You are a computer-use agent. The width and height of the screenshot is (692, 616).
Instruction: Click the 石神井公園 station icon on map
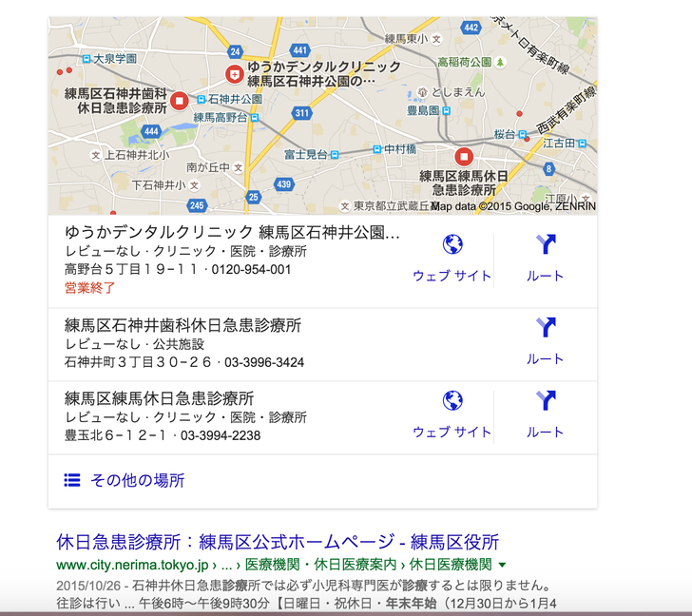coord(202,99)
